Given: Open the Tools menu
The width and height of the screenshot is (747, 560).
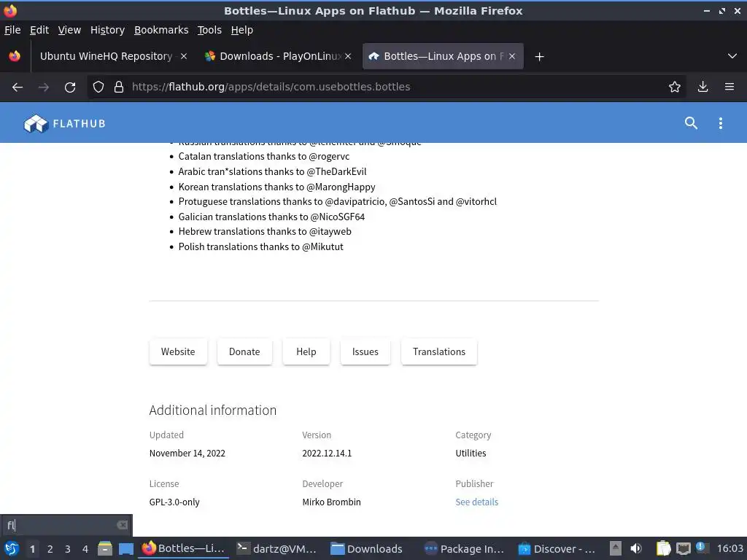Looking at the screenshot, I should click(x=209, y=30).
